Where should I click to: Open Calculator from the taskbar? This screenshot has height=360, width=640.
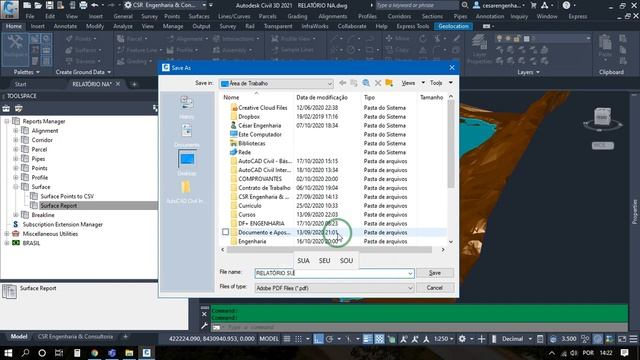pyautogui.click(x=77, y=353)
